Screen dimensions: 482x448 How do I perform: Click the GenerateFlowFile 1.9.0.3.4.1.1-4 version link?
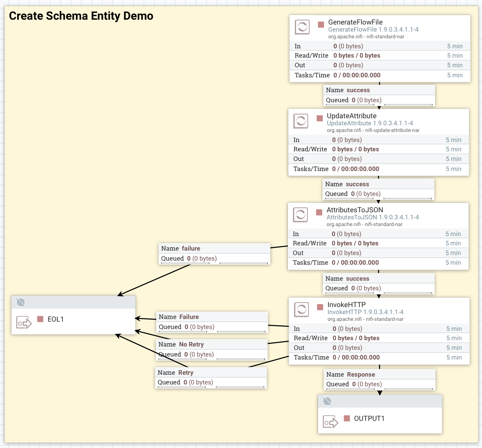click(x=373, y=29)
